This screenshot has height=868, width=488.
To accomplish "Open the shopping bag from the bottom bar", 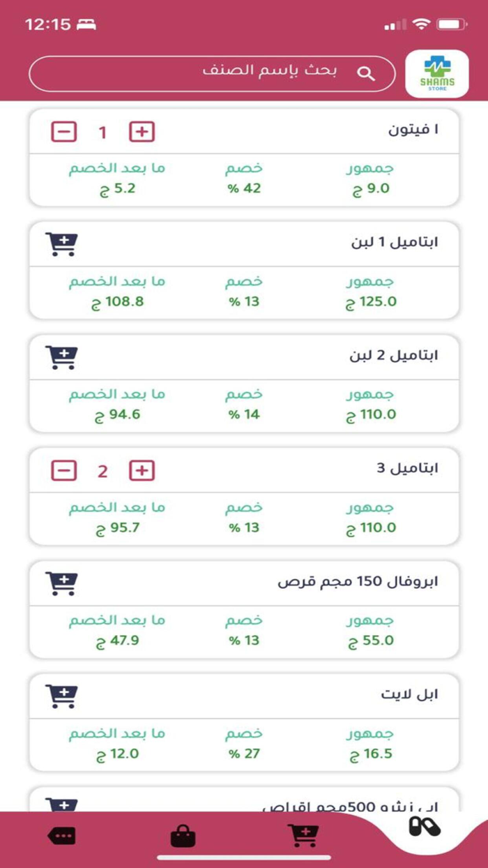I will (181, 835).
